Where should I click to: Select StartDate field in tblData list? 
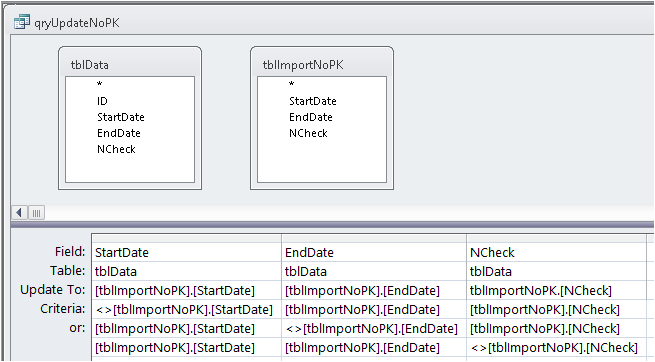pos(121,117)
